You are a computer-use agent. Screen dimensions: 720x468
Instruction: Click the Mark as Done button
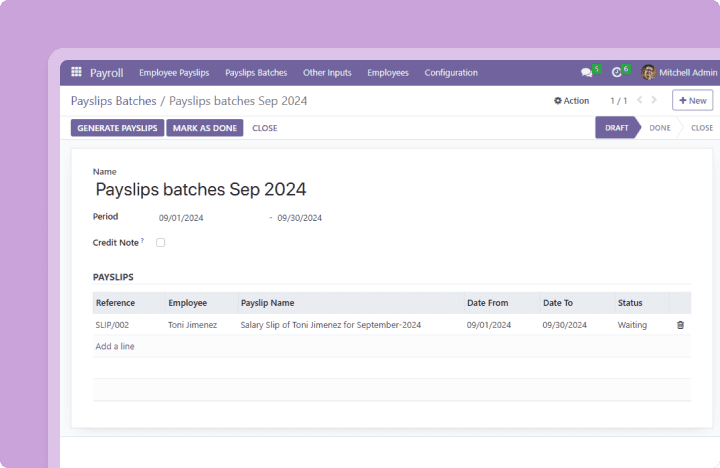[x=204, y=128]
